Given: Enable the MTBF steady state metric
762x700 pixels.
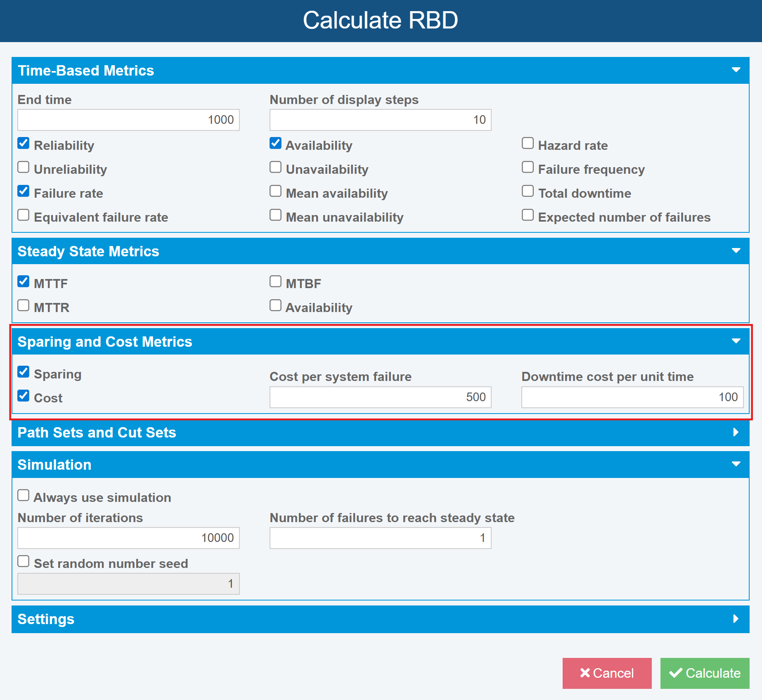Looking at the screenshot, I should pos(275,282).
